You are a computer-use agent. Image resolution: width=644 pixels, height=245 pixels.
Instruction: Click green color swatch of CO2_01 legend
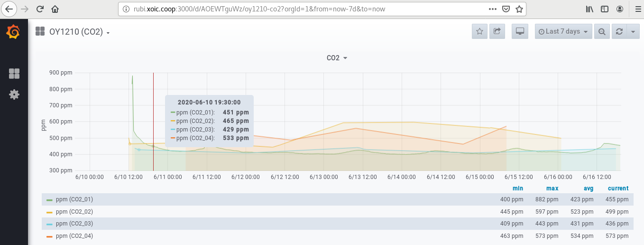click(x=49, y=200)
